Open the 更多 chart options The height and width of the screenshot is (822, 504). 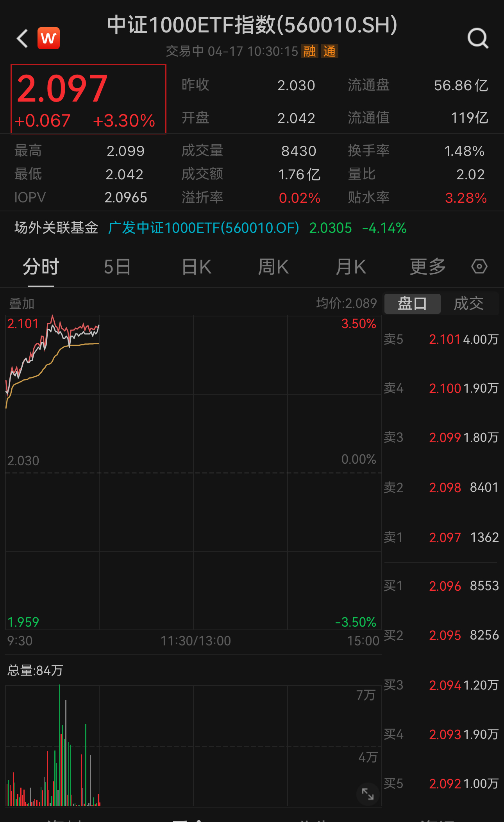(428, 267)
